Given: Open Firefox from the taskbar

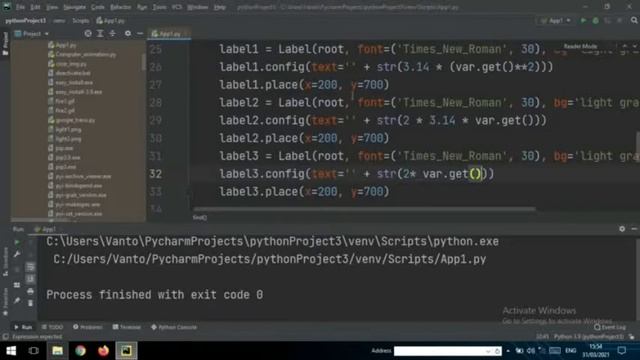Looking at the screenshot, I should coord(103,351).
